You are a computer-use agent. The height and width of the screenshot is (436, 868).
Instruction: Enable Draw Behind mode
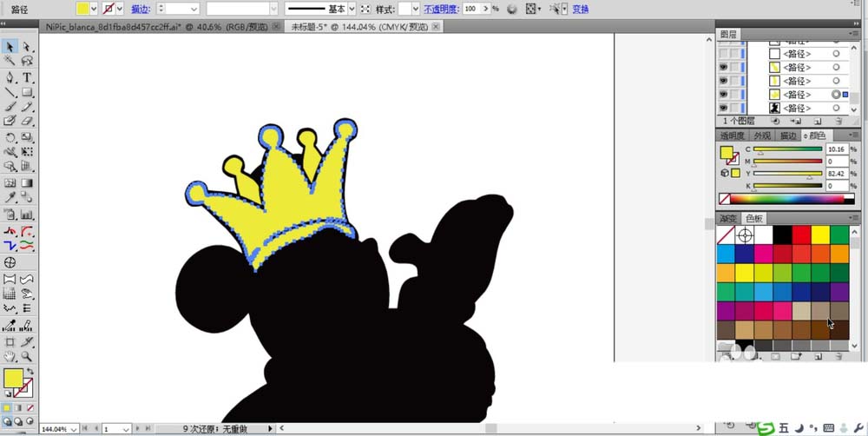[18, 421]
